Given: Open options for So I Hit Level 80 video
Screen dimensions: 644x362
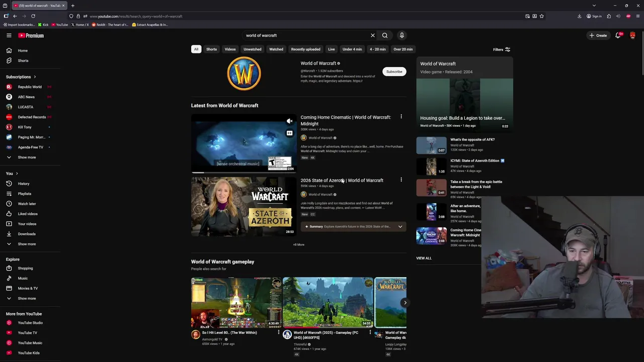Looking at the screenshot, I should [x=279, y=332].
